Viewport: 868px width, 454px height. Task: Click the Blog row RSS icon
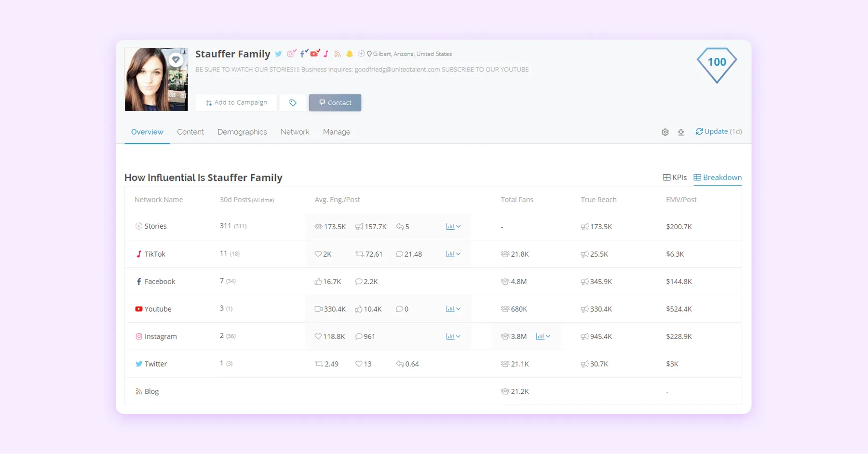point(139,392)
